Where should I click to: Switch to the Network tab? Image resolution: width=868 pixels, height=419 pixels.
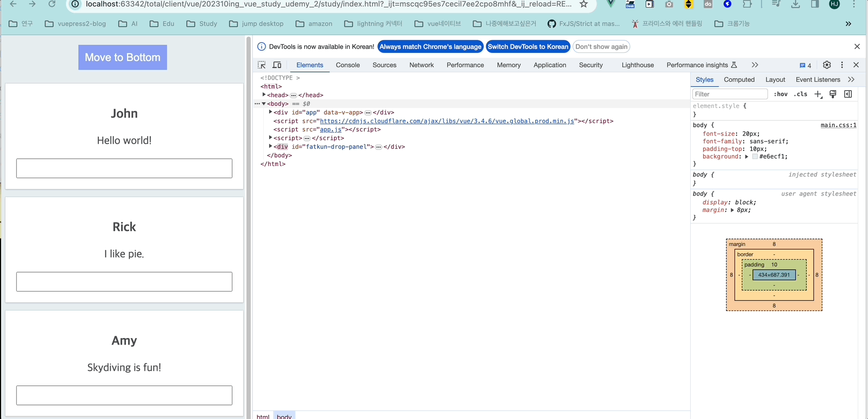point(422,65)
